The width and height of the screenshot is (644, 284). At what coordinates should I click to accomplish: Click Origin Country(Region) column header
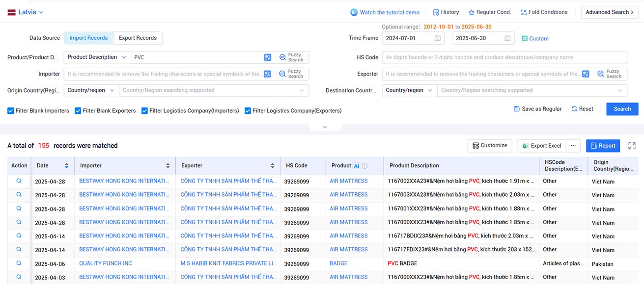click(x=613, y=166)
